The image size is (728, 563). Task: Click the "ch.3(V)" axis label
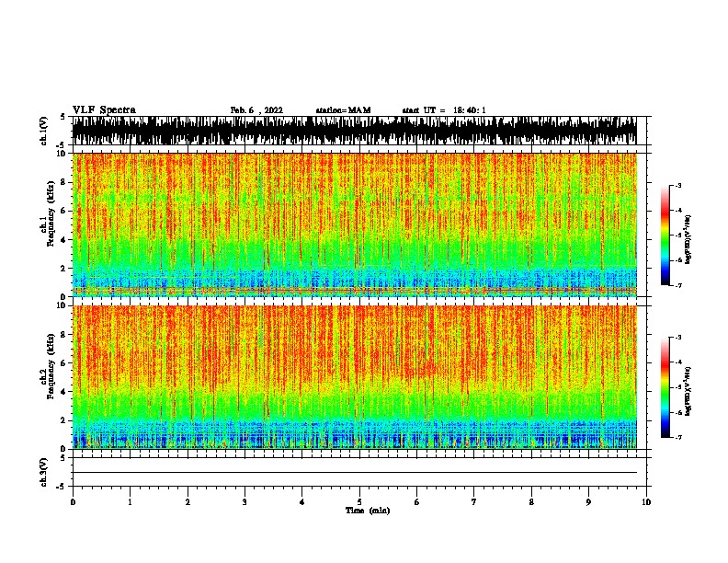click(x=44, y=473)
